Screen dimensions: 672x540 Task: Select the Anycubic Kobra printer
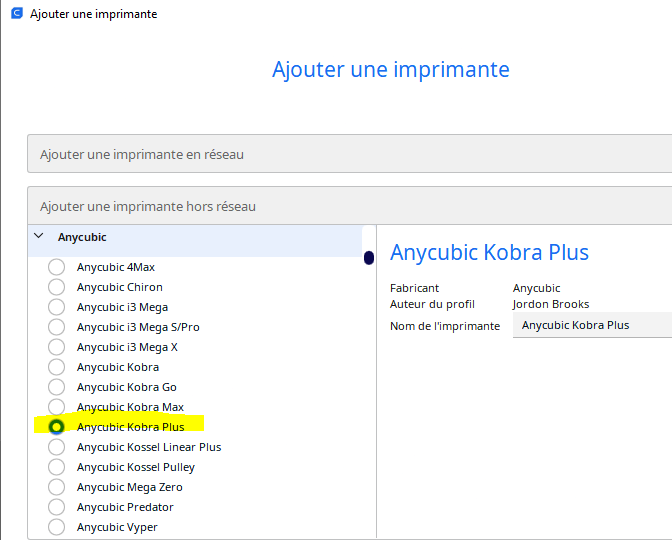pyautogui.click(x=57, y=367)
